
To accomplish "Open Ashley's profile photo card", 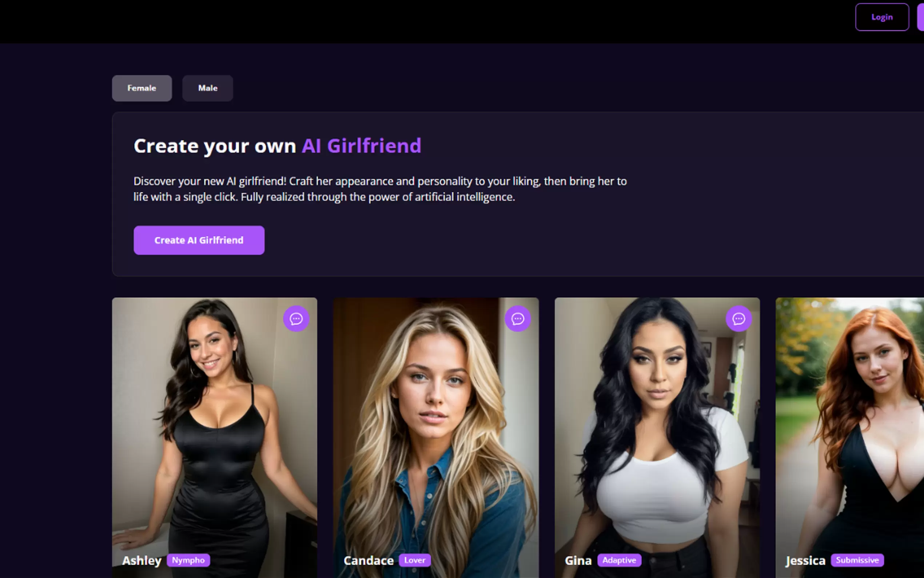I will (214, 438).
